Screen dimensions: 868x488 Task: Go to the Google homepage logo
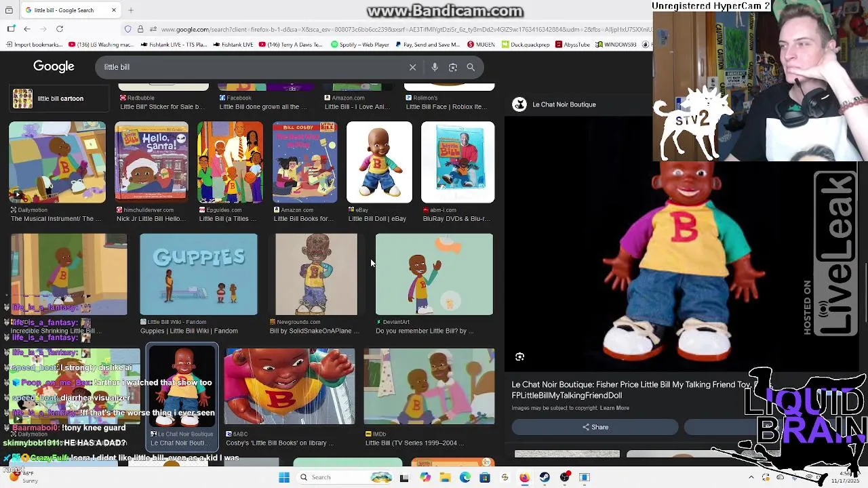tap(54, 66)
